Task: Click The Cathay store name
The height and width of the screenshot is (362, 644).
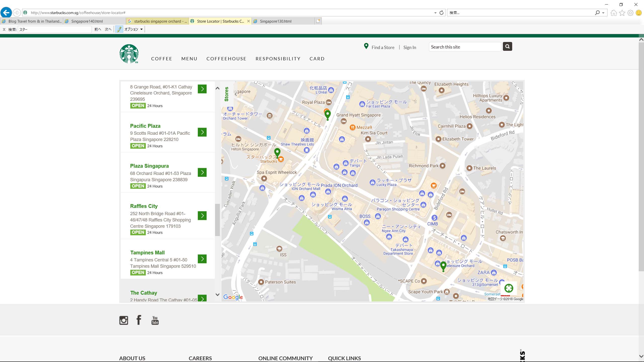Action: pyautogui.click(x=144, y=293)
